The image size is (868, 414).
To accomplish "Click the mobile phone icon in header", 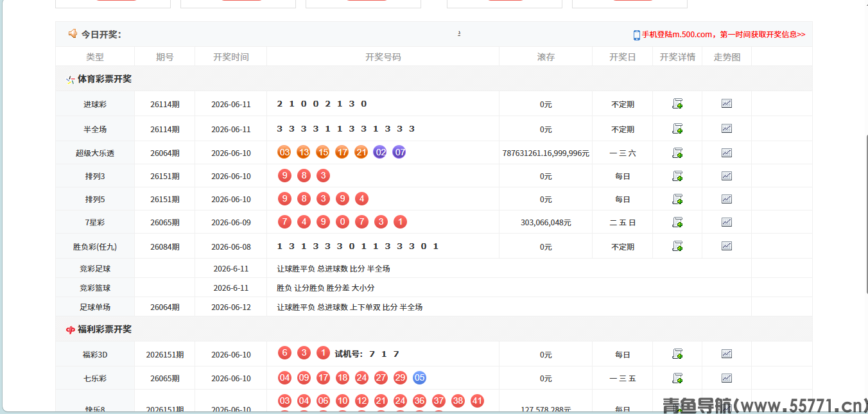I will [637, 35].
